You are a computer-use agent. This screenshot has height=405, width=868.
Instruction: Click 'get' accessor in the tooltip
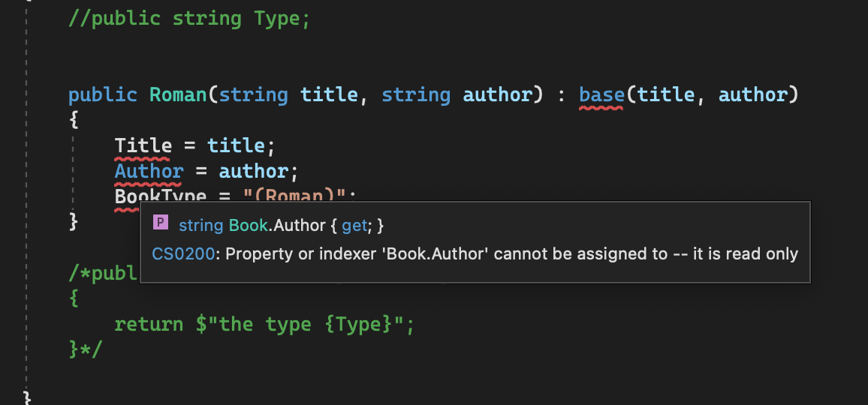(x=354, y=225)
